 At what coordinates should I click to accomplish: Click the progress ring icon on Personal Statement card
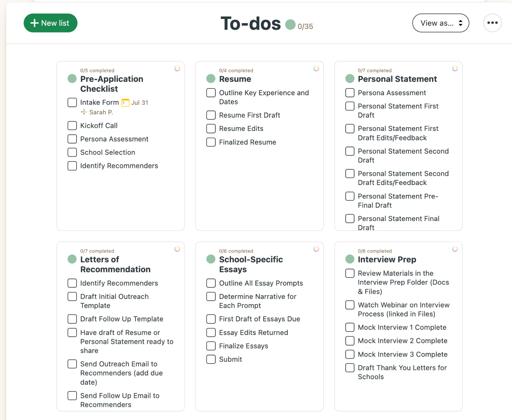455,69
